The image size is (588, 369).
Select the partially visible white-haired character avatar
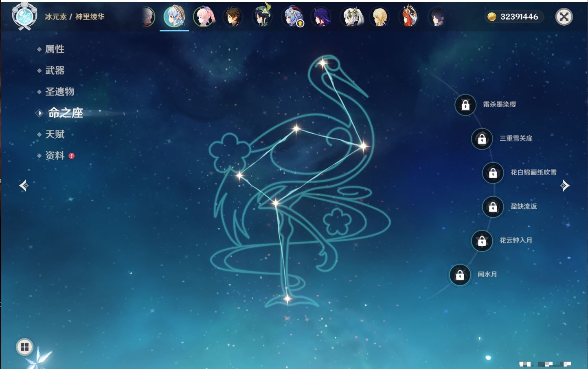(x=149, y=17)
